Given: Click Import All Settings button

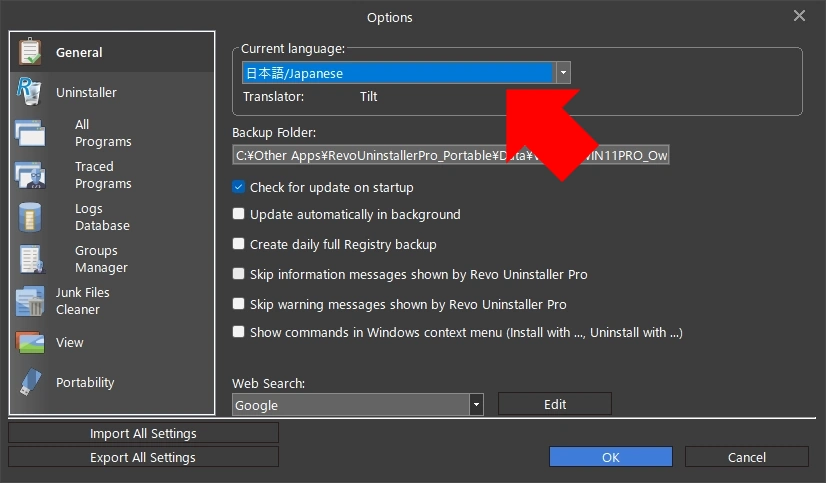Looking at the screenshot, I should click(x=143, y=433).
